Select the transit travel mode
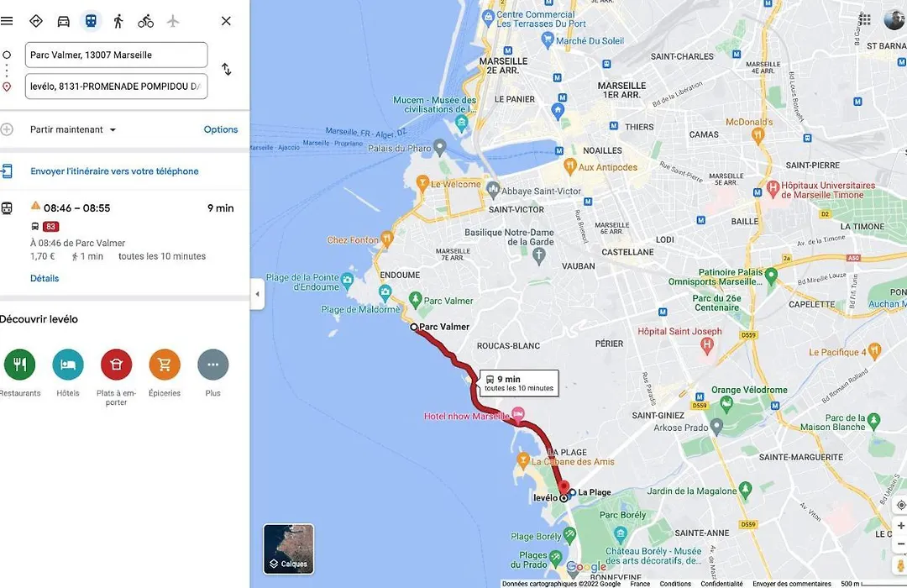This screenshot has height=588, width=907. pos(91,21)
